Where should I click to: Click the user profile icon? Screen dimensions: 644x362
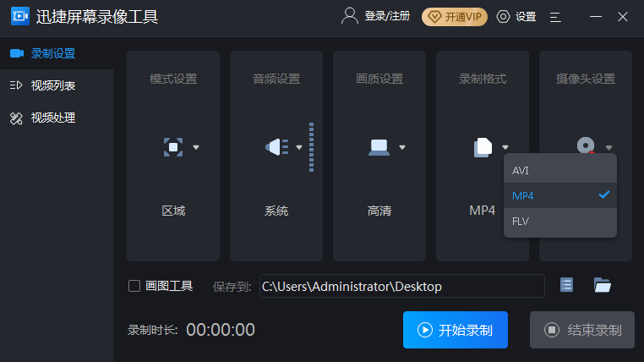350,16
